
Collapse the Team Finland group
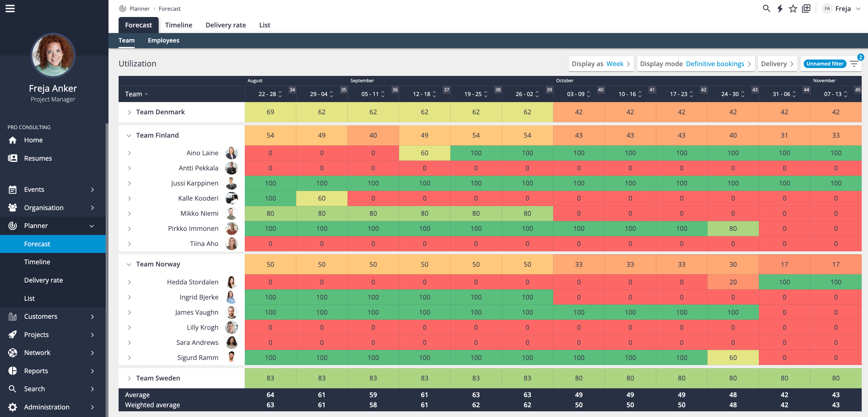(129, 135)
